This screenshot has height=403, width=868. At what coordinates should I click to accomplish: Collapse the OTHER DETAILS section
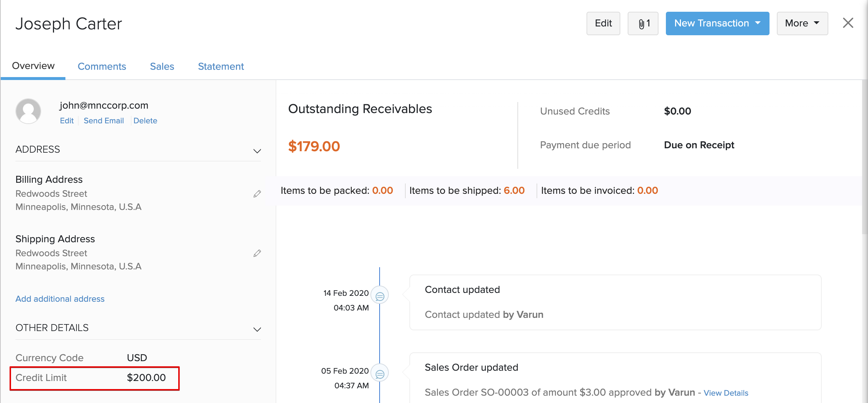pos(257,329)
